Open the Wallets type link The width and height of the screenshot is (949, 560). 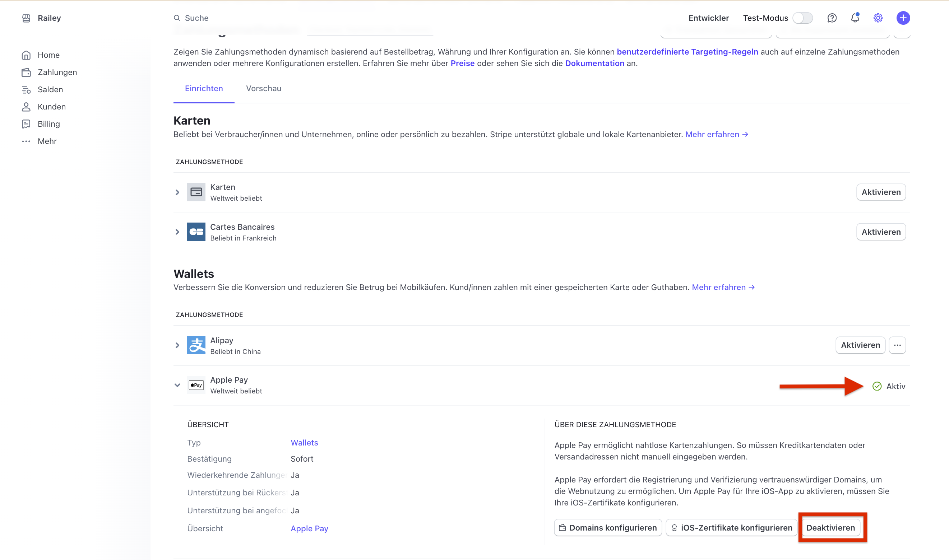[x=304, y=443]
